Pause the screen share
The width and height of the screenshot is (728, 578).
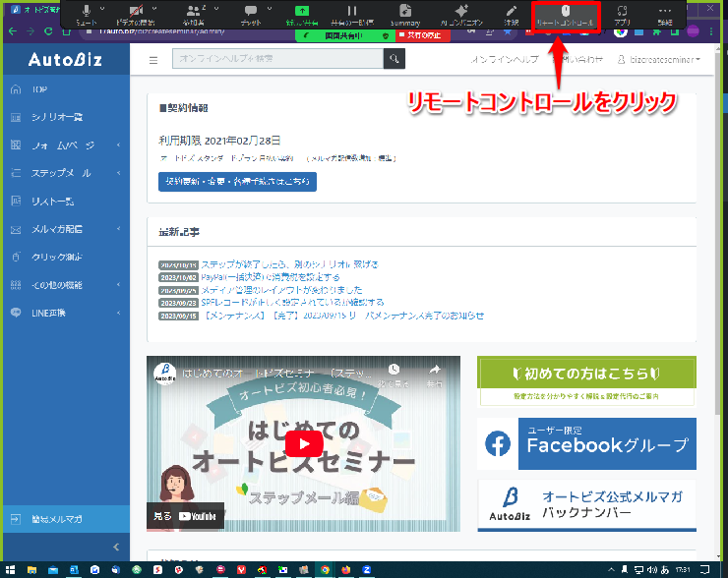(x=351, y=14)
